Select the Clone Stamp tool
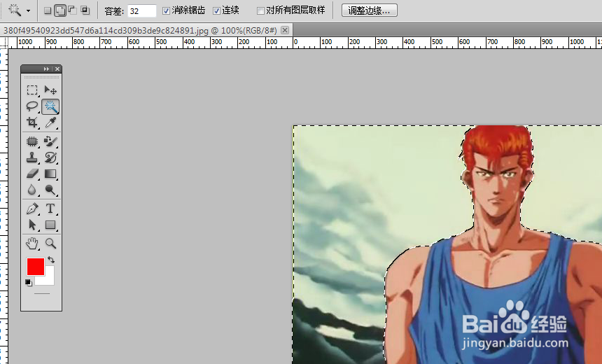The image size is (602, 364). pyautogui.click(x=32, y=157)
